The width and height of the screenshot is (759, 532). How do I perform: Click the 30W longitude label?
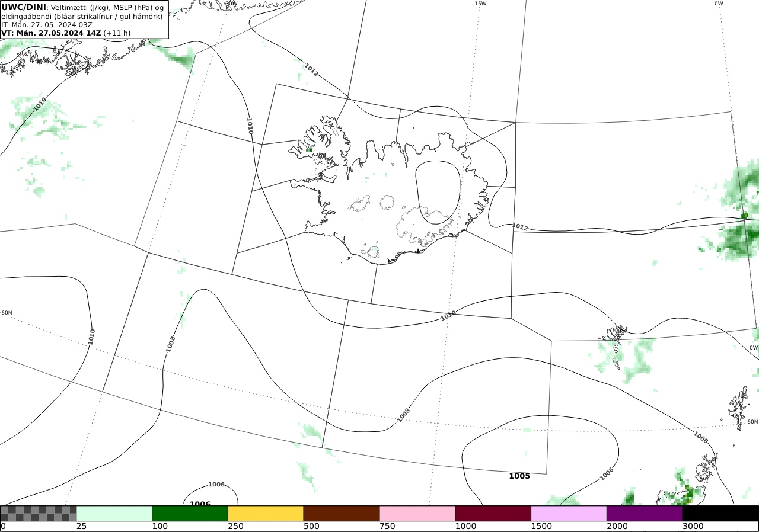(x=231, y=4)
